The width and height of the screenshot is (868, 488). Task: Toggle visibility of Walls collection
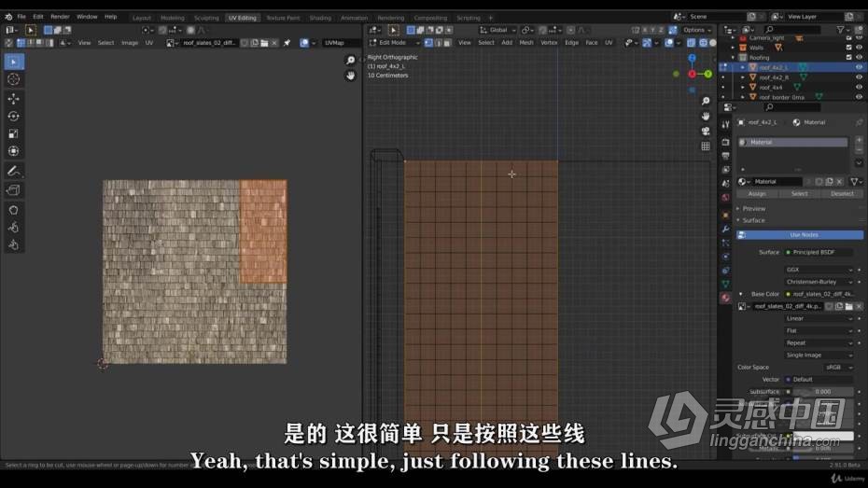859,48
